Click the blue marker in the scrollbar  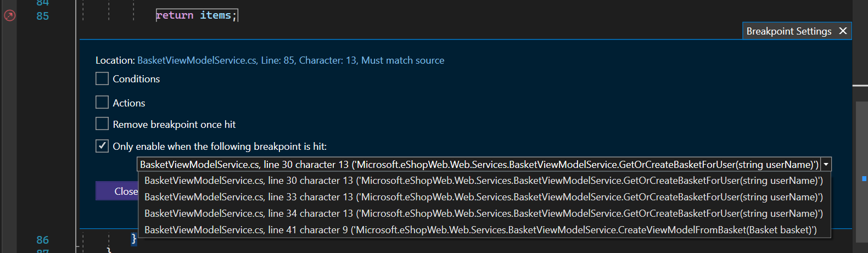click(864, 178)
